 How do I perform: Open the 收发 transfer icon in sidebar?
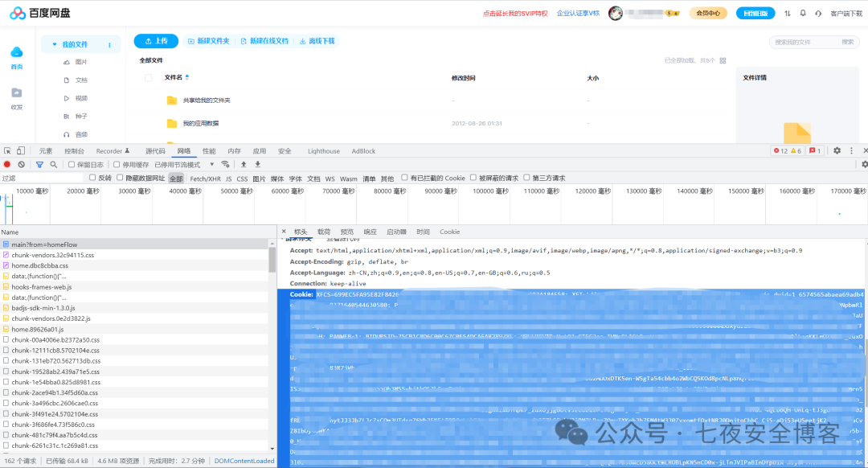17,92
